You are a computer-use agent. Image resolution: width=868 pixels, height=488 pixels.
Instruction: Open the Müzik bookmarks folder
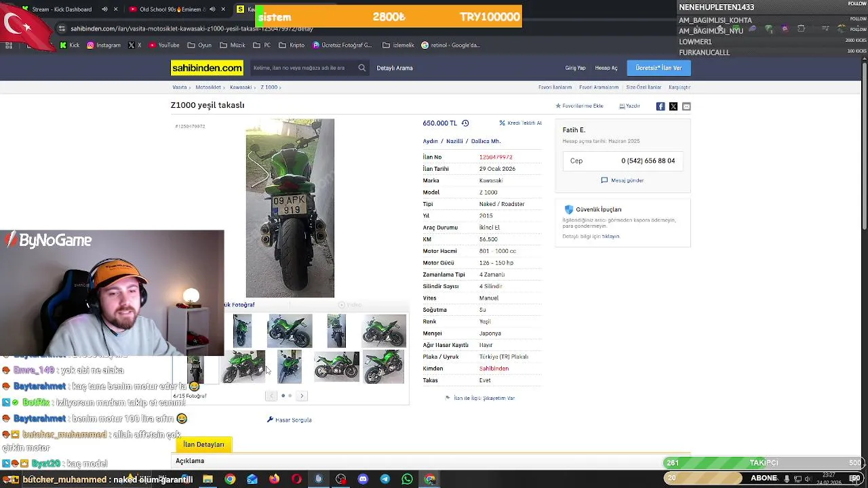[233, 45]
